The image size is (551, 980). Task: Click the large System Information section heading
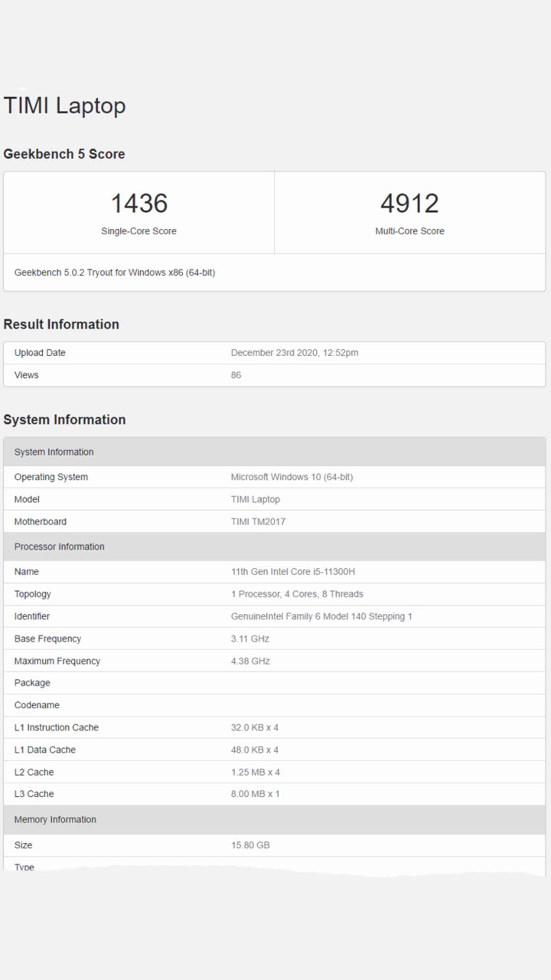tap(64, 419)
